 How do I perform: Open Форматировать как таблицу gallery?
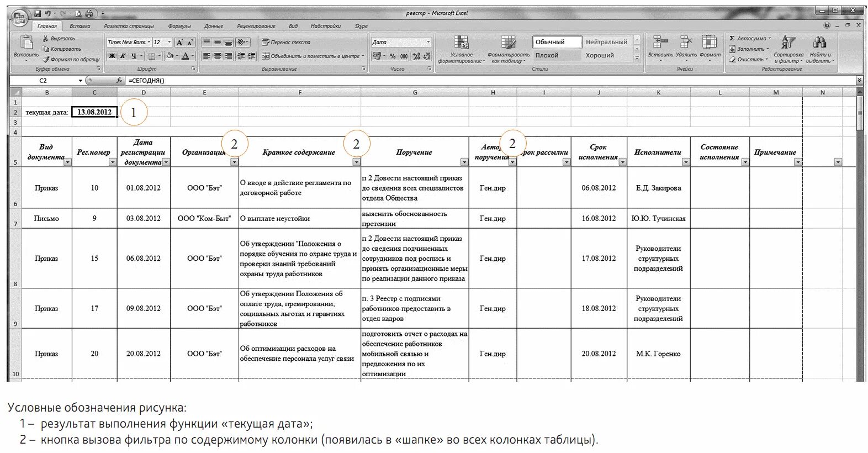508,49
